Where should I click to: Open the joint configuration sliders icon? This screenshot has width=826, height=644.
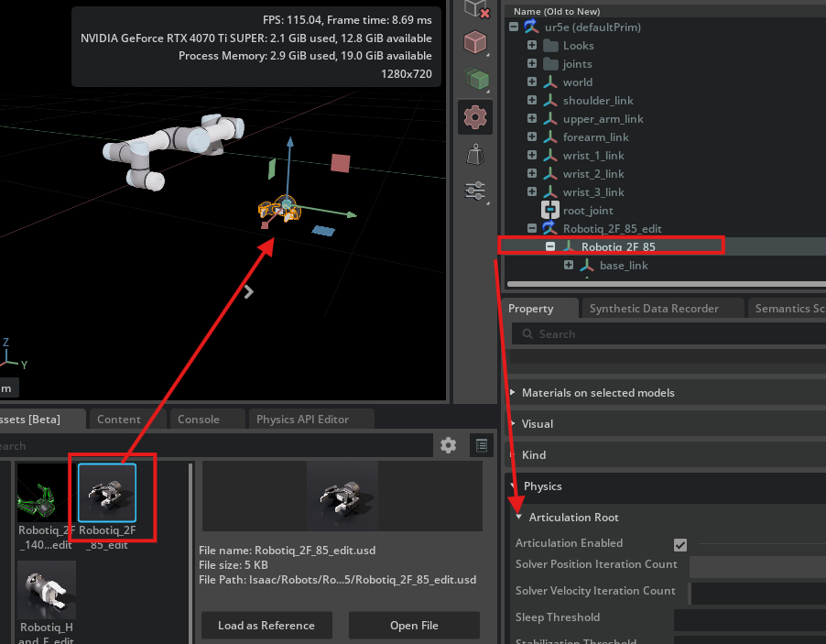473,191
